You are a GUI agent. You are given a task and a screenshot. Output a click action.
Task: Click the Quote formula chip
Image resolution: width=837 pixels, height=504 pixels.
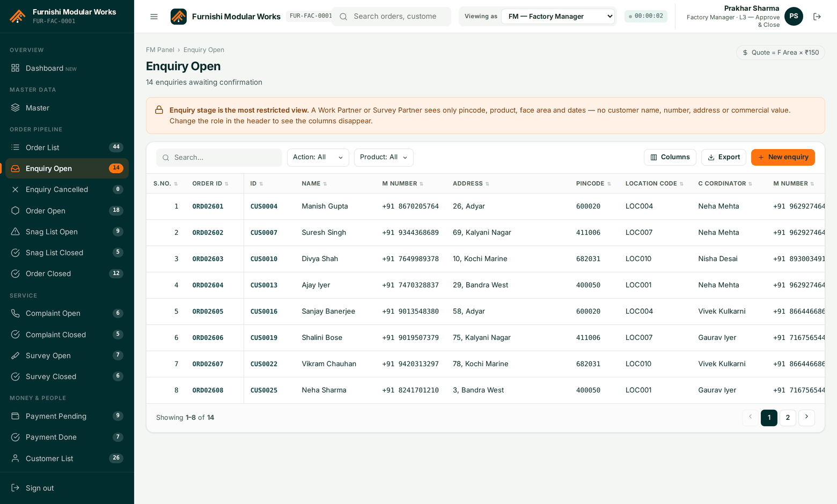[x=780, y=53]
